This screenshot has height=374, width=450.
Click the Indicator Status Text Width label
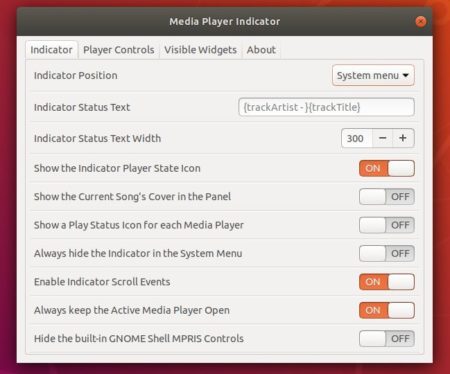pyautogui.click(x=97, y=138)
